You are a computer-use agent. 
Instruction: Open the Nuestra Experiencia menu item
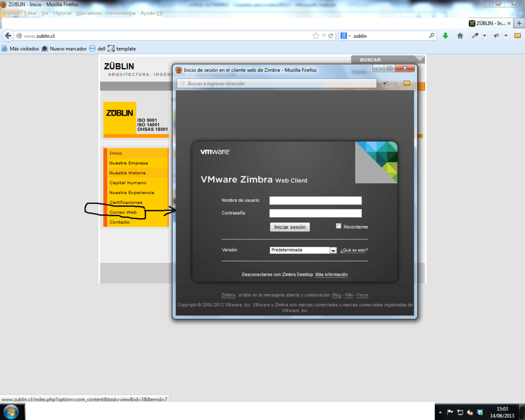(x=132, y=193)
